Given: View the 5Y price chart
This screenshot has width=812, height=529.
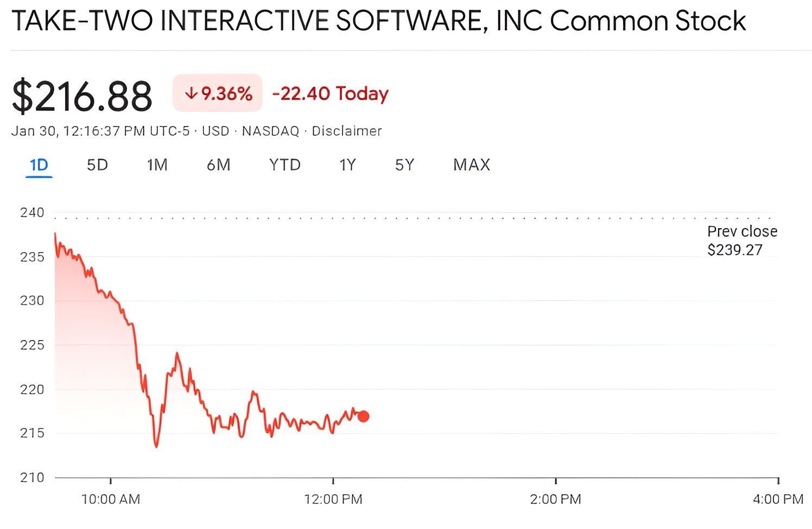Looking at the screenshot, I should [x=404, y=165].
